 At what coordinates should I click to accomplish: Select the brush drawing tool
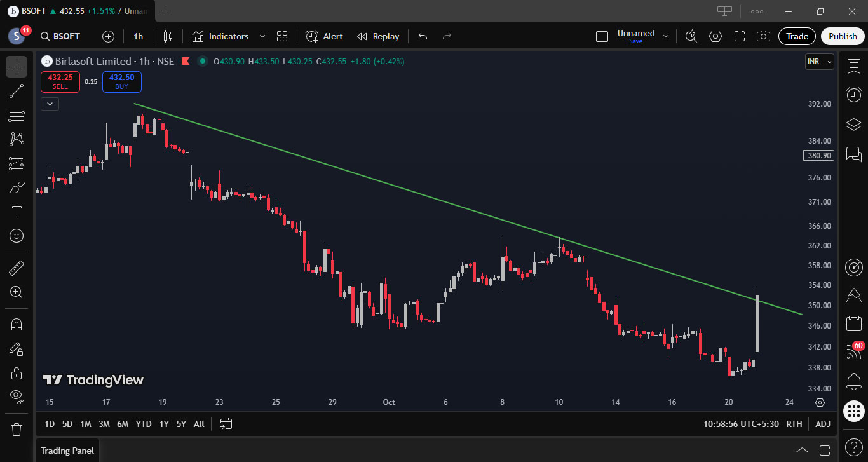pos(17,187)
